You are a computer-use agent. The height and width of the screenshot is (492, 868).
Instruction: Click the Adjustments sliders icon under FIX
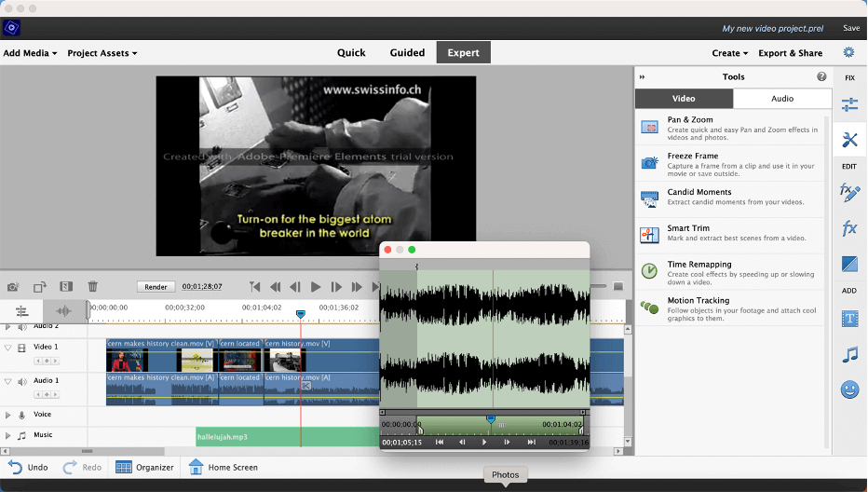coord(848,104)
